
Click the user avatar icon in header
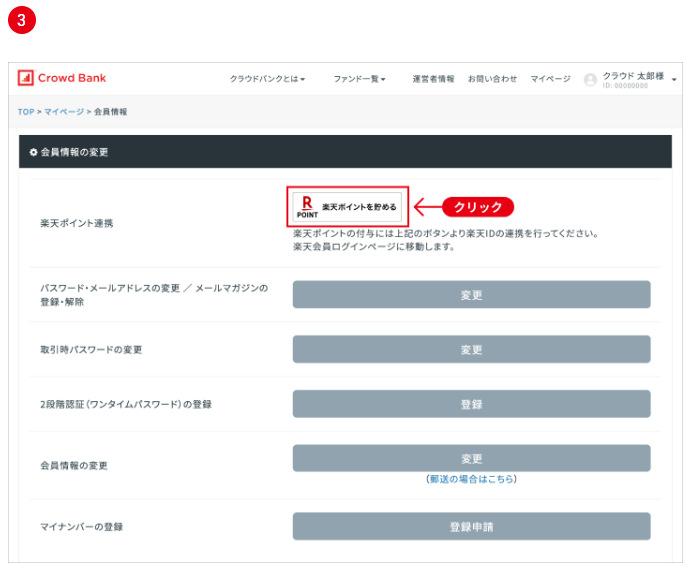590,80
